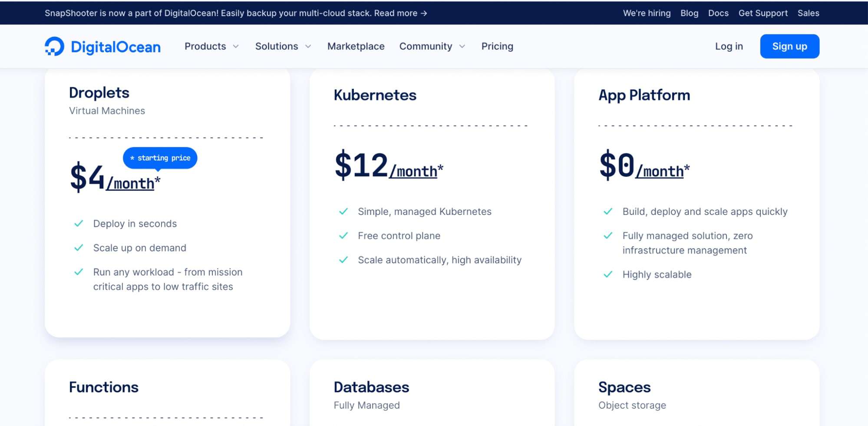868x426 pixels.
Task: Click the Free control plane text
Action: [x=399, y=236]
